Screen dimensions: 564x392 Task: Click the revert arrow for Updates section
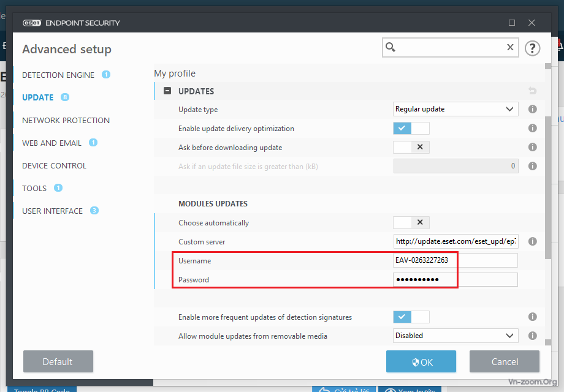point(532,91)
